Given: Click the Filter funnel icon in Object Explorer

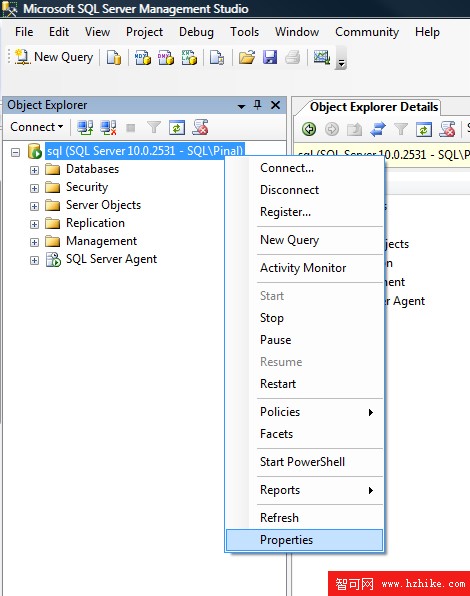Looking at the screenshot, I should pyautogui.click(x=154, y=128).
